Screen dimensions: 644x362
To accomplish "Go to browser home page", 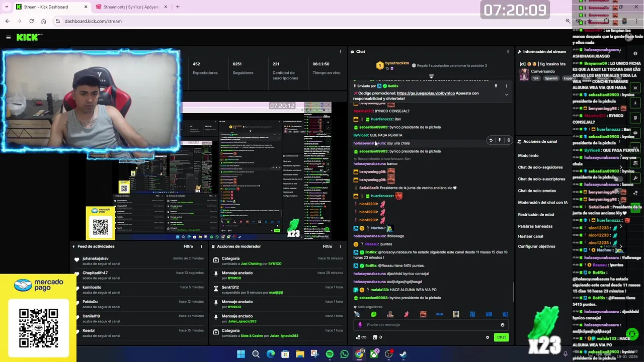I will 43,21.
